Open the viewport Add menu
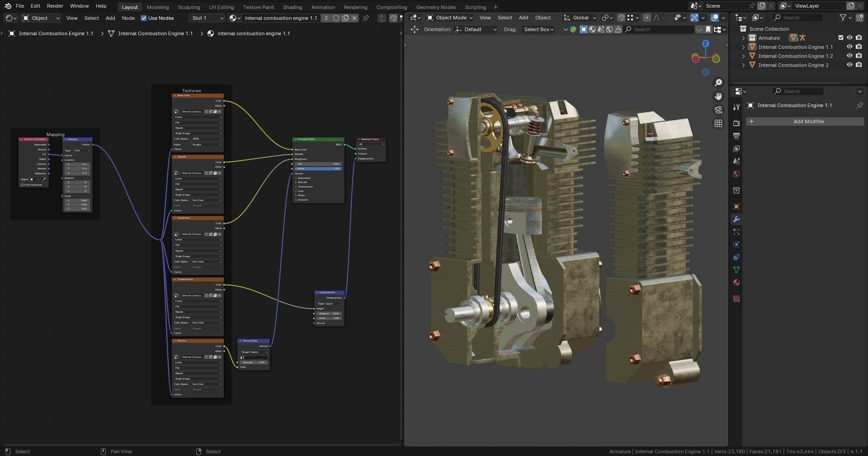868x456 pixels. click(x=524, y=18)
